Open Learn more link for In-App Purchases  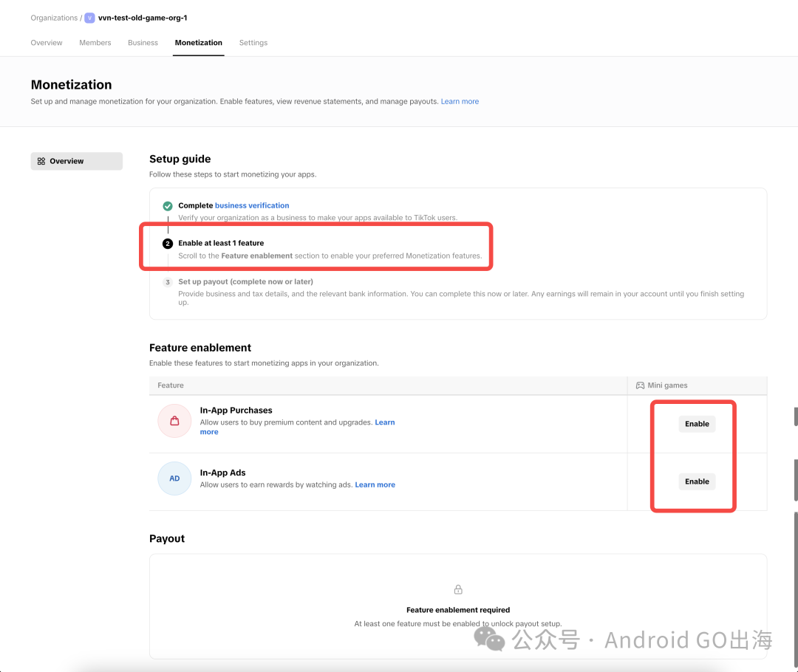[x=385, y=422]
